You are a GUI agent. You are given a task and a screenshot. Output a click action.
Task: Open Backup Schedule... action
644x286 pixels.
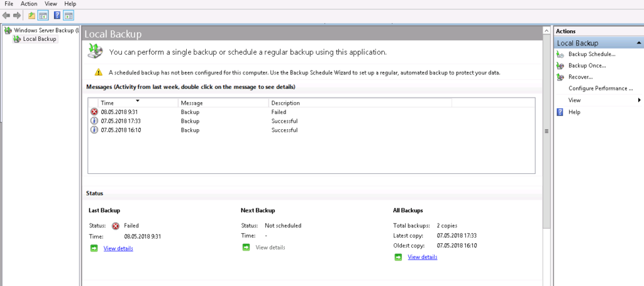click(592, 54)
